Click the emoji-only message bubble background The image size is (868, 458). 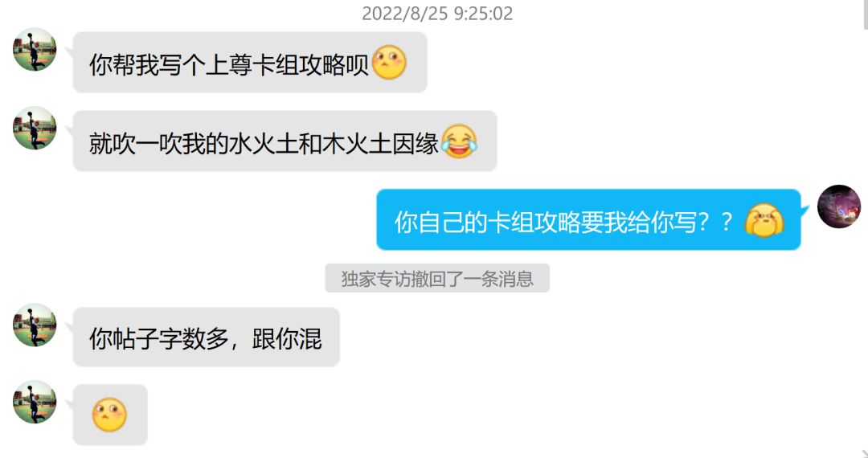[110, 415]
